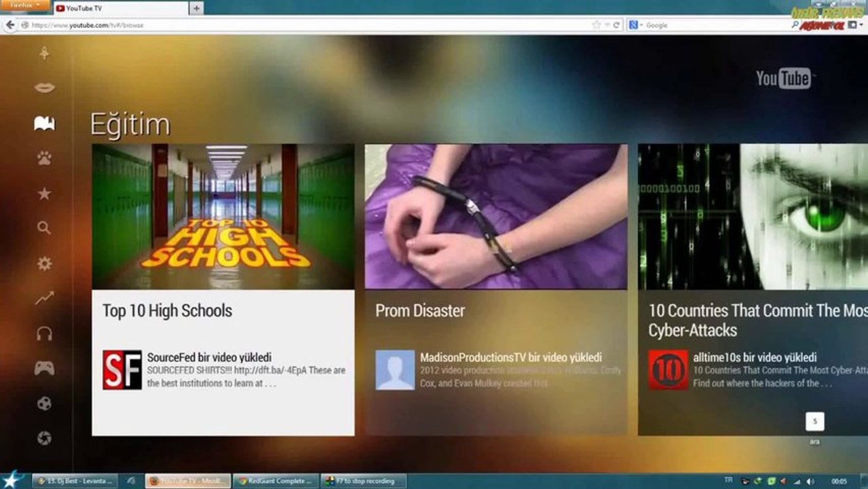The image size is (868, 489).
Task: Click the Google search magnifier icon
Action: pos(795,25)
